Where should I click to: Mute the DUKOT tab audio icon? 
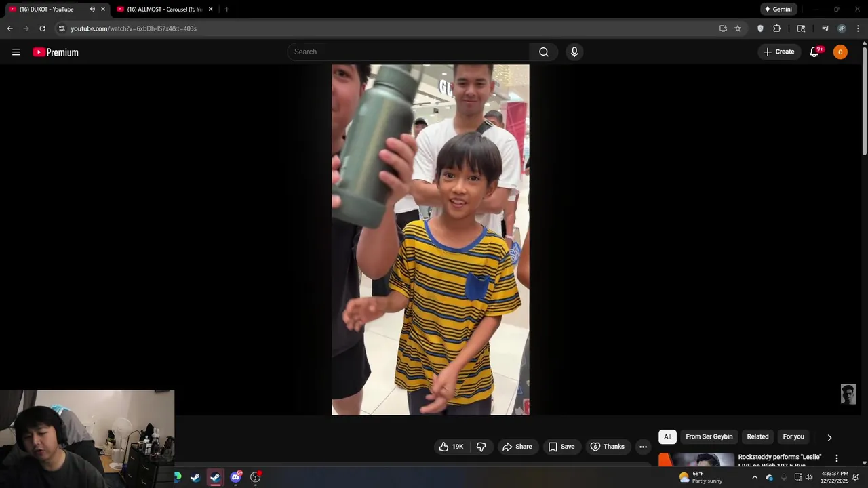pos(92,9)
